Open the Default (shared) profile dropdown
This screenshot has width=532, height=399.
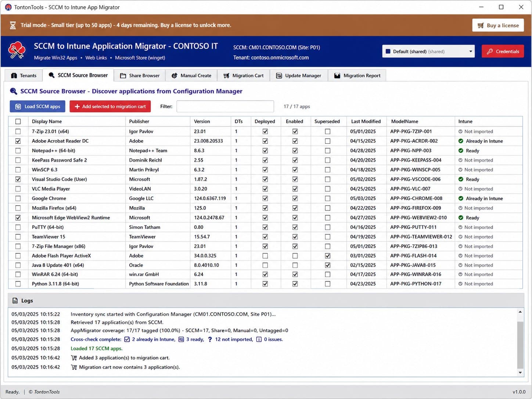[x=428, y=51]
